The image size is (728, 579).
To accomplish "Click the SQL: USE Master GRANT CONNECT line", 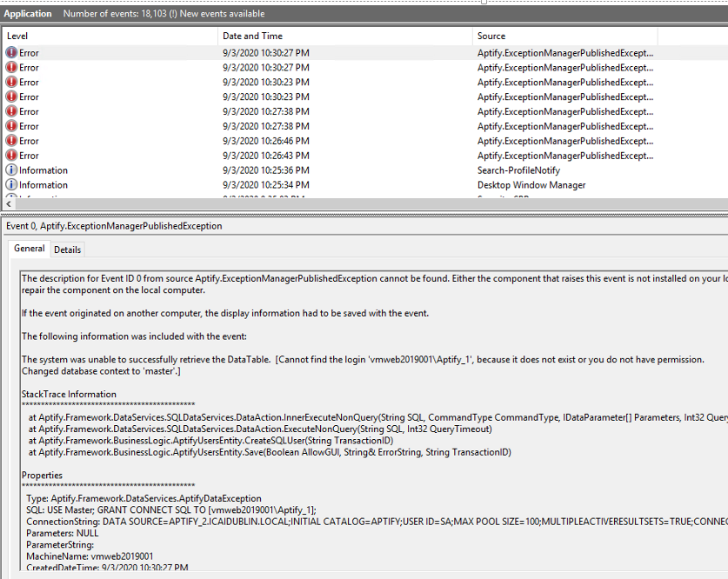I will tap(171, 509).
